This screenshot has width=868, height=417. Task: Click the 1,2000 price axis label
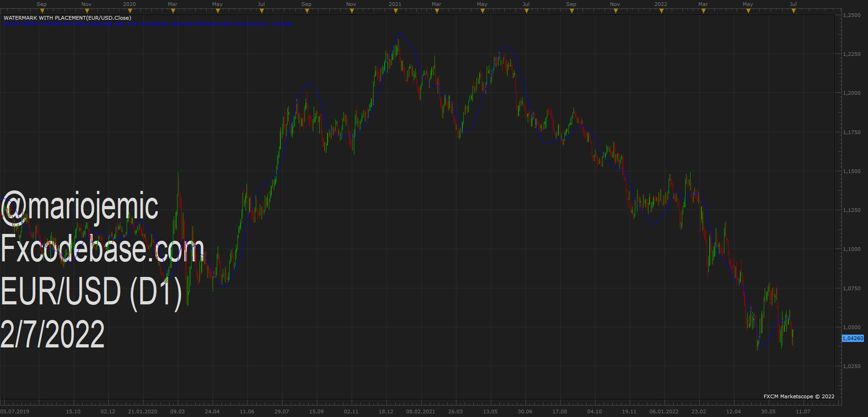point(852,93)
